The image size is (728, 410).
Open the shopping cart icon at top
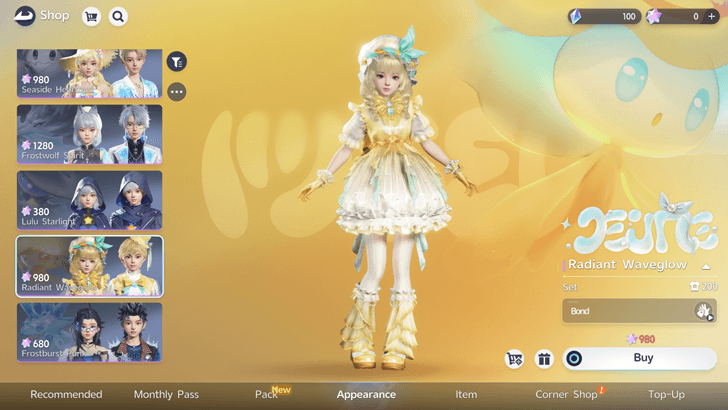click(x=91, y=17)
